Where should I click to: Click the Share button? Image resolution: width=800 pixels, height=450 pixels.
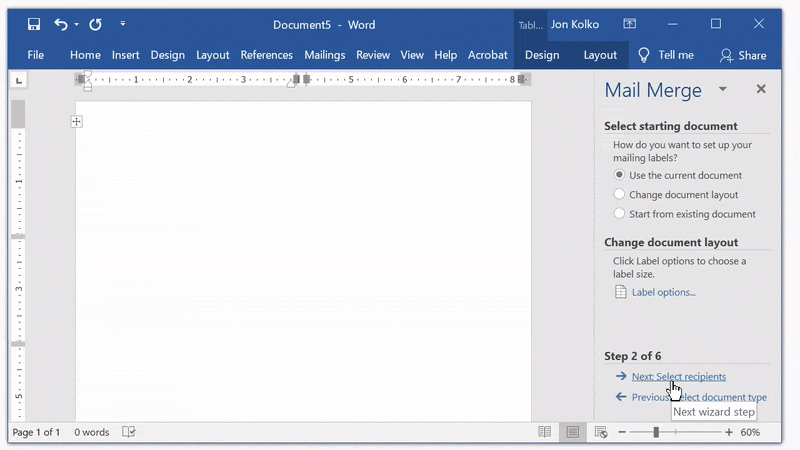[x=743, y=55]
